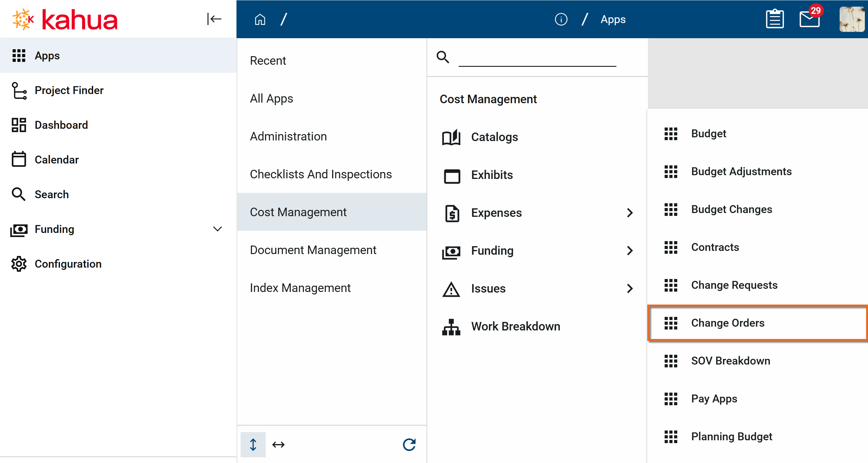Screen dimensions: 868x463
Task: Click the magnifier search icon in apps panel
Action: pos(442,57)
